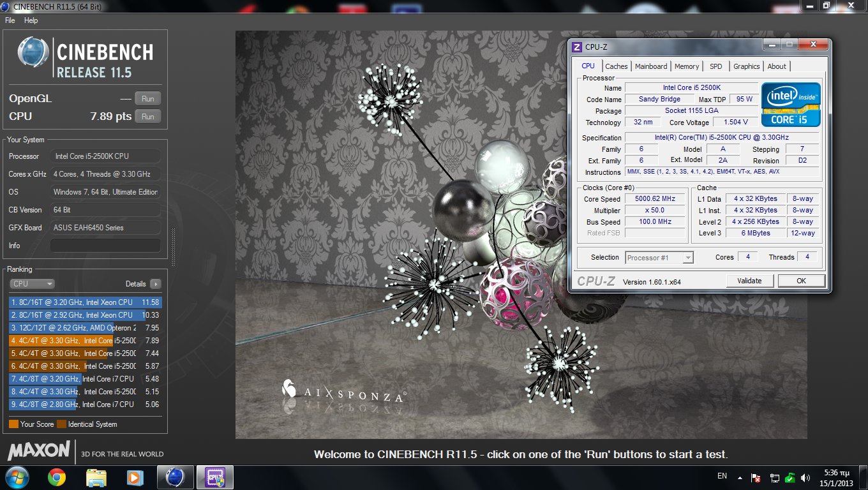Viewport: 868px width, 490px height.
Task: Click the MAXON logo
Action: click(38, 450)
